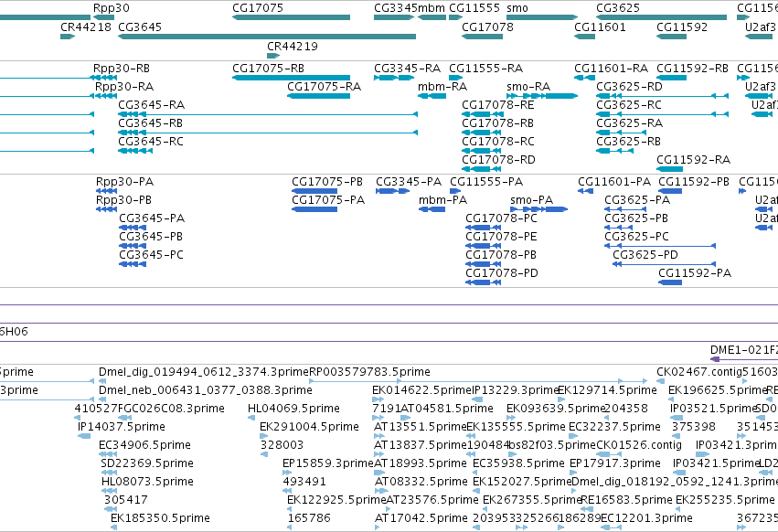The height and width of the screenshot is (532, 778).
Task: Select the EC34906.5prime EST label
Action: pos(144,445)
